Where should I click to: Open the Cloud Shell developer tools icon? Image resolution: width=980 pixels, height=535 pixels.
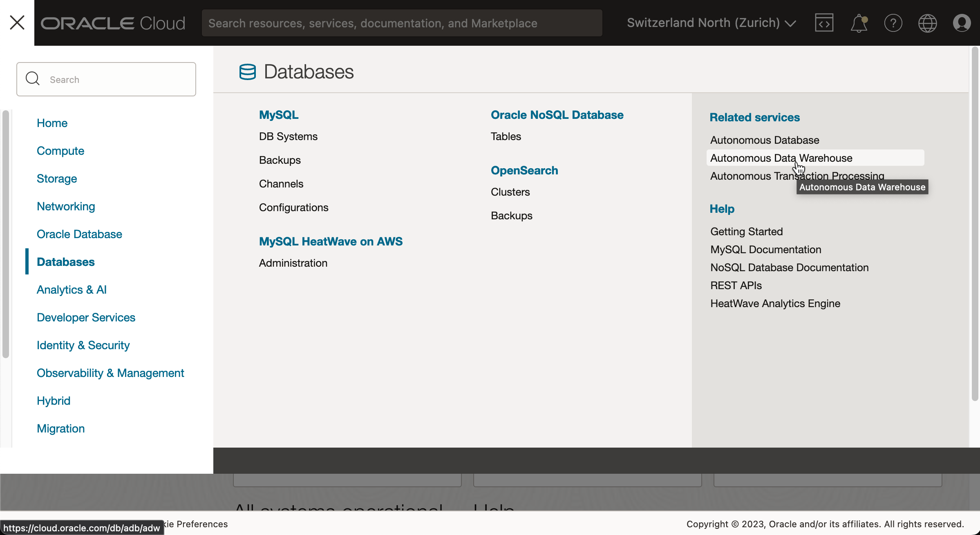[x=824, y=23]
